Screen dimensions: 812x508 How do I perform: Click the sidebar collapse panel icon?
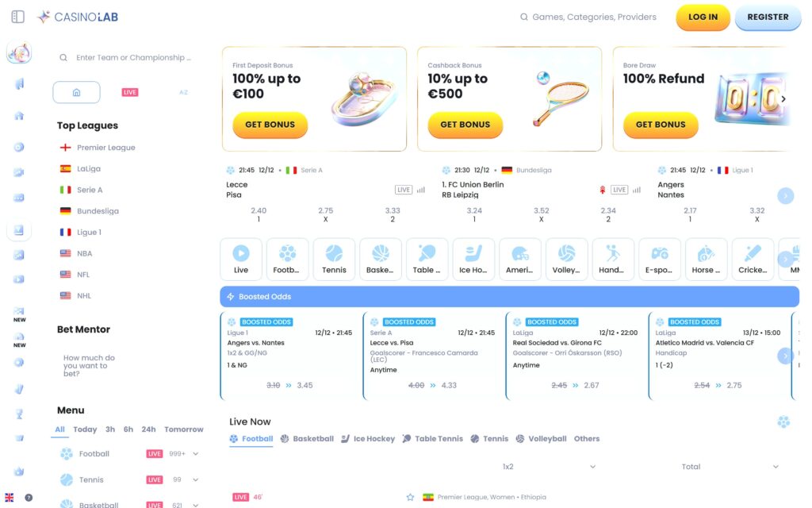coord(18,17)
